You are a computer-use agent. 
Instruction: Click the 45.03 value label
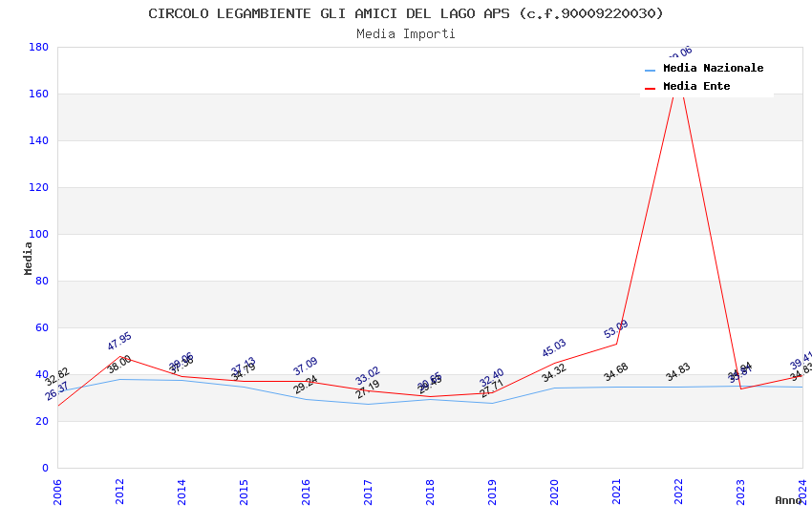point(554,348)
